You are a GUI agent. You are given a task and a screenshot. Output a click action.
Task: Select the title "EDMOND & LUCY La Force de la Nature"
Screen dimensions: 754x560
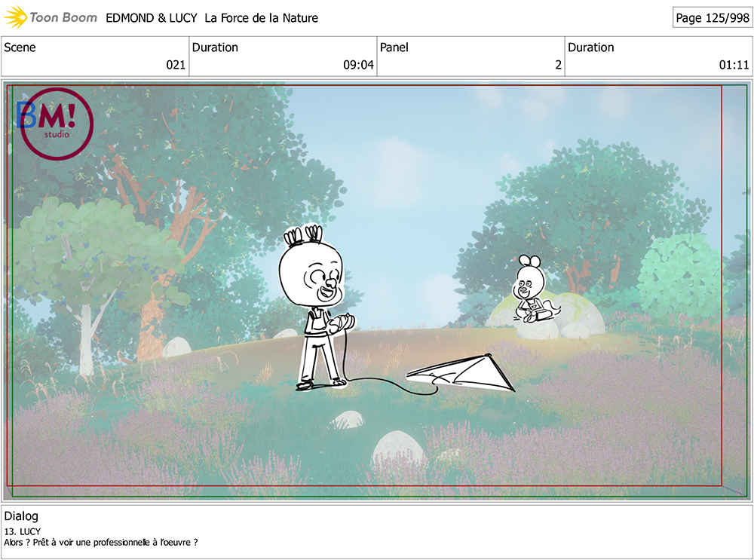212,18
